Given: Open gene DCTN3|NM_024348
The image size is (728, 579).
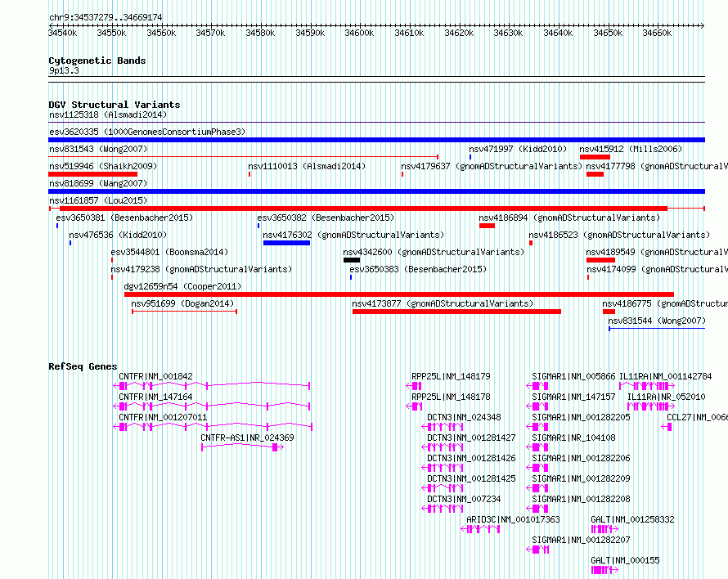Looking at the screenshot, I should pos(464,417).
